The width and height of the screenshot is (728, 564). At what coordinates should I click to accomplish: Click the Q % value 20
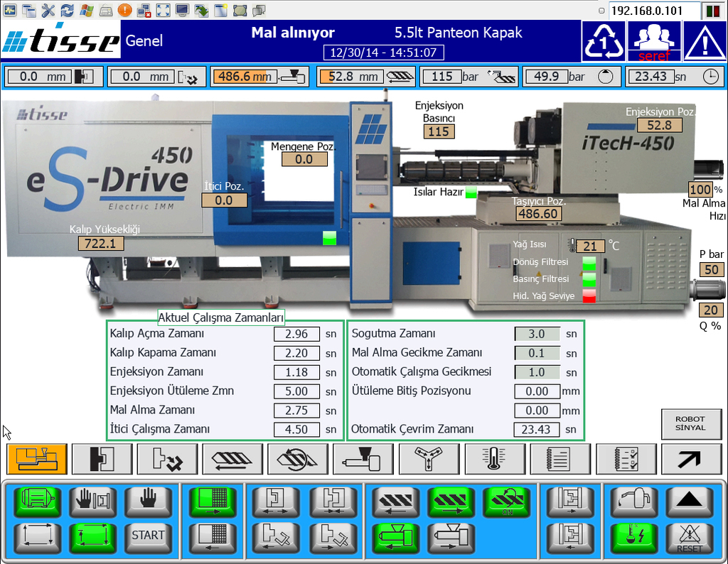[x=711, y=310]
